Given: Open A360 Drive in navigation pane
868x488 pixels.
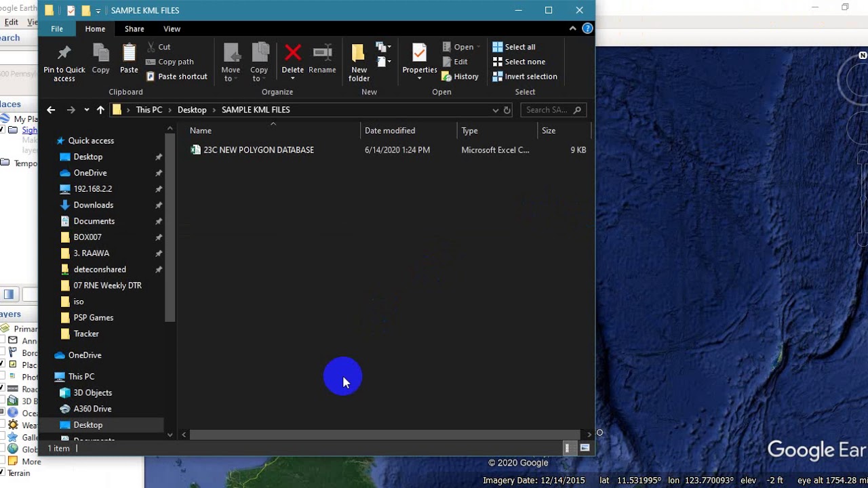Looking at the screenshot, I should [x=85, y=409].
